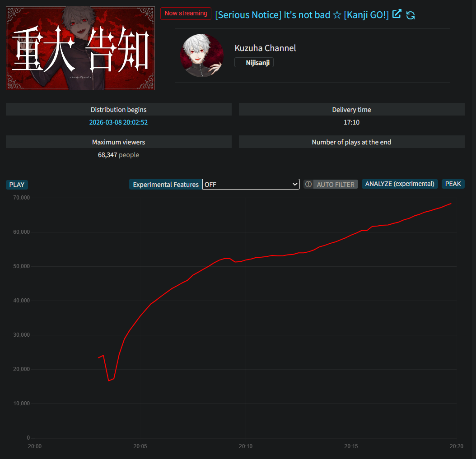Click the Now streaming badge

(186, 14)
